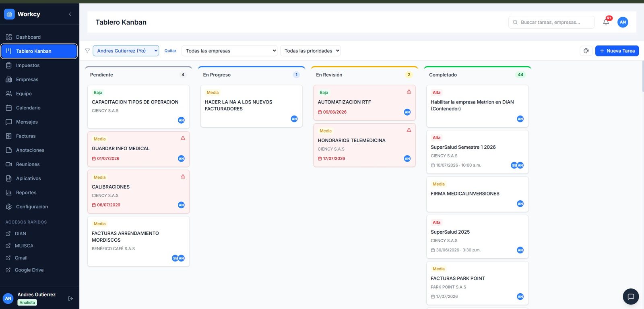
Task: Click the page vertical scrollbar
Action: pyautogui.click(x=643, y=76)
